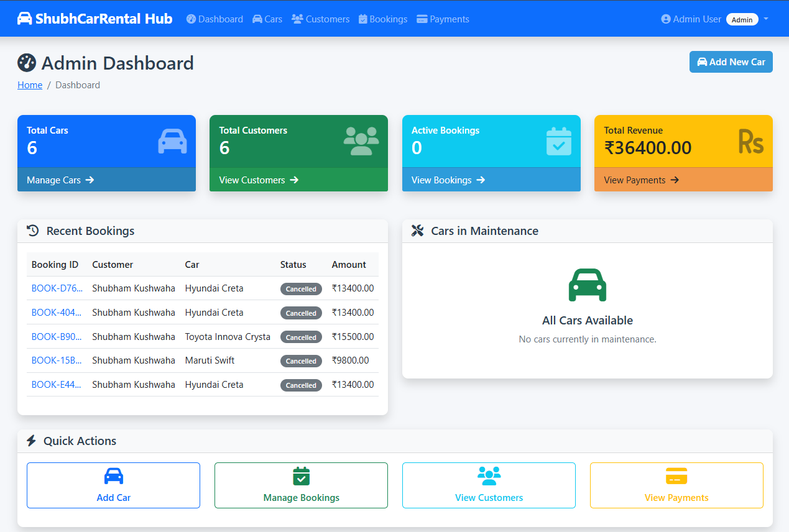Click the All Cars Available heading

(588, 321)
